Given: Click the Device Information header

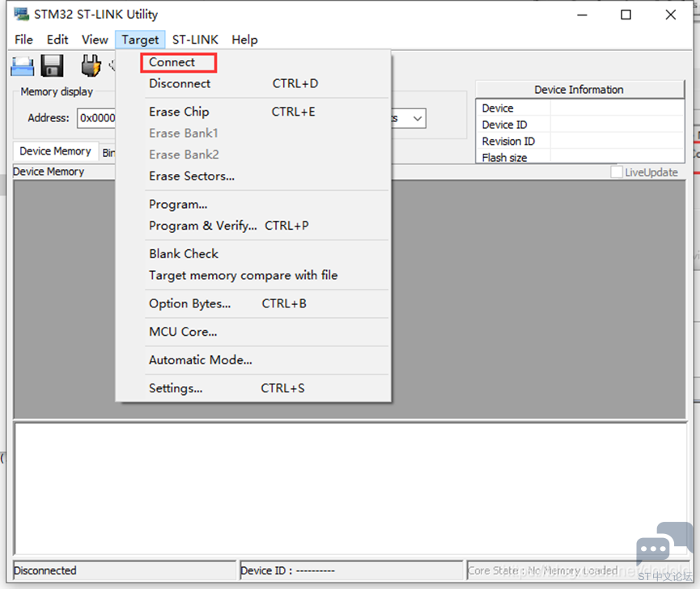Looking at the screenshot, I should pyautogui.click(x=579, y=90).
